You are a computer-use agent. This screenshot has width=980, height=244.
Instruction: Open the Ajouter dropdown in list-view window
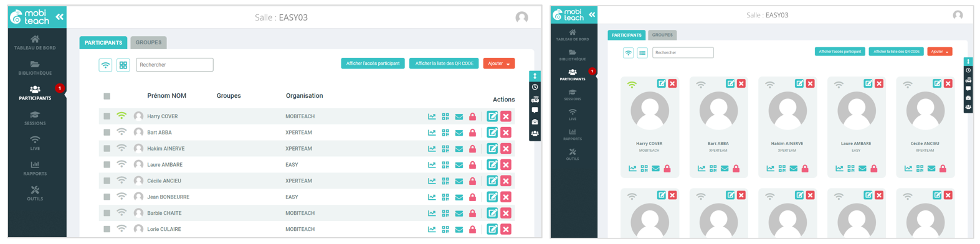point(499,63)
